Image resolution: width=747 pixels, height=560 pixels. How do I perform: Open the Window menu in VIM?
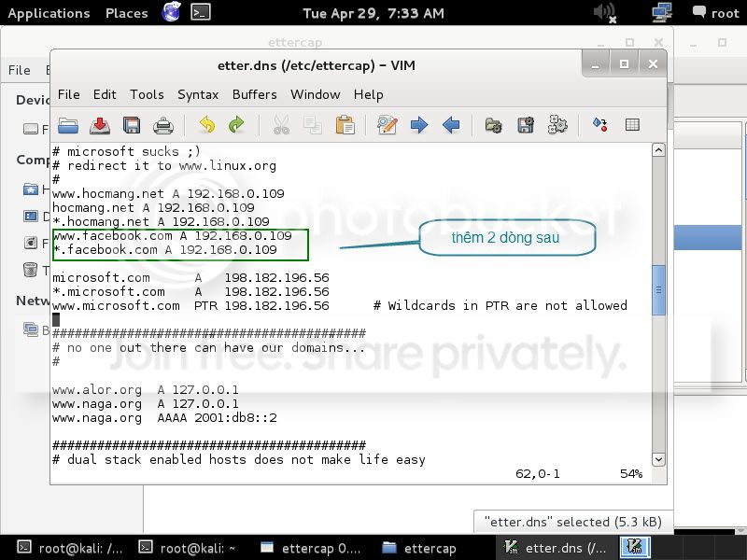pyautogui.click(x=316, y=94)
